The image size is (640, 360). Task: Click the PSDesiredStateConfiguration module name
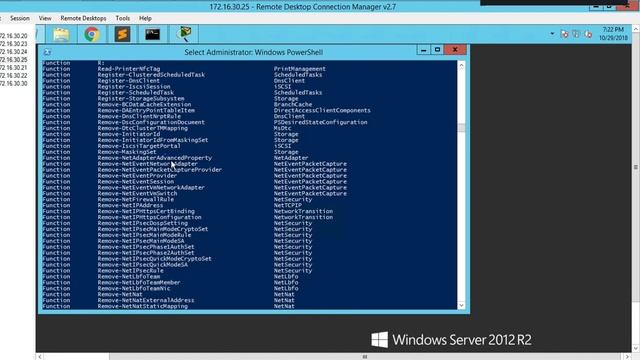320,122
